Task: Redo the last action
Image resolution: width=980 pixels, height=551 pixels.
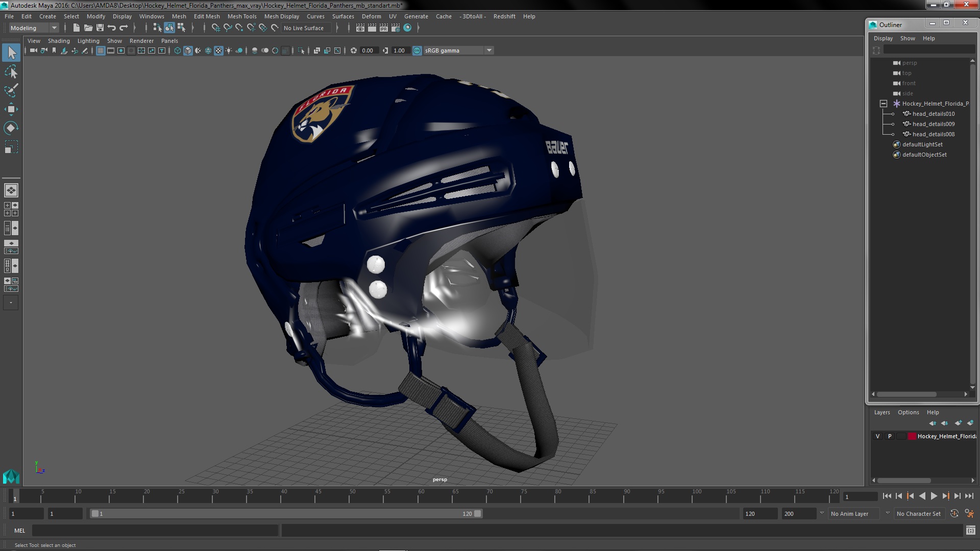Action: tap(124, 28)
